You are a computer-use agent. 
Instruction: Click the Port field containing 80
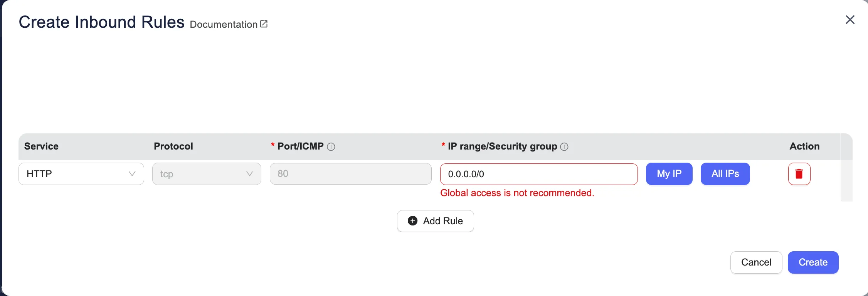[x=350, y=174]
